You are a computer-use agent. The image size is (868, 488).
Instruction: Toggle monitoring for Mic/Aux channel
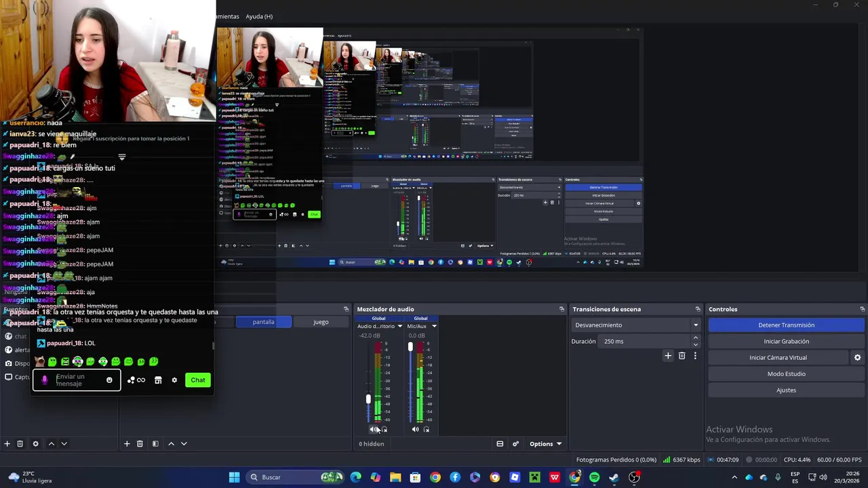427,429
